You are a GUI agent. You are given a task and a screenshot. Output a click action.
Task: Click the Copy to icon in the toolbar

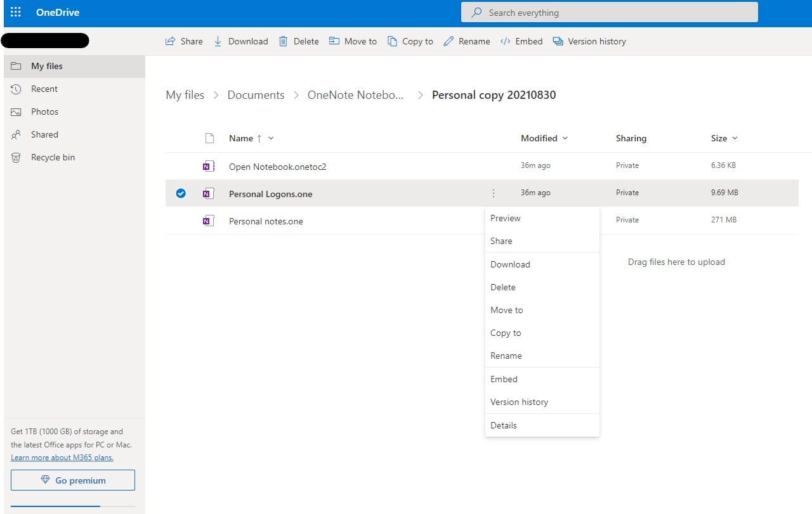[393, 41]
